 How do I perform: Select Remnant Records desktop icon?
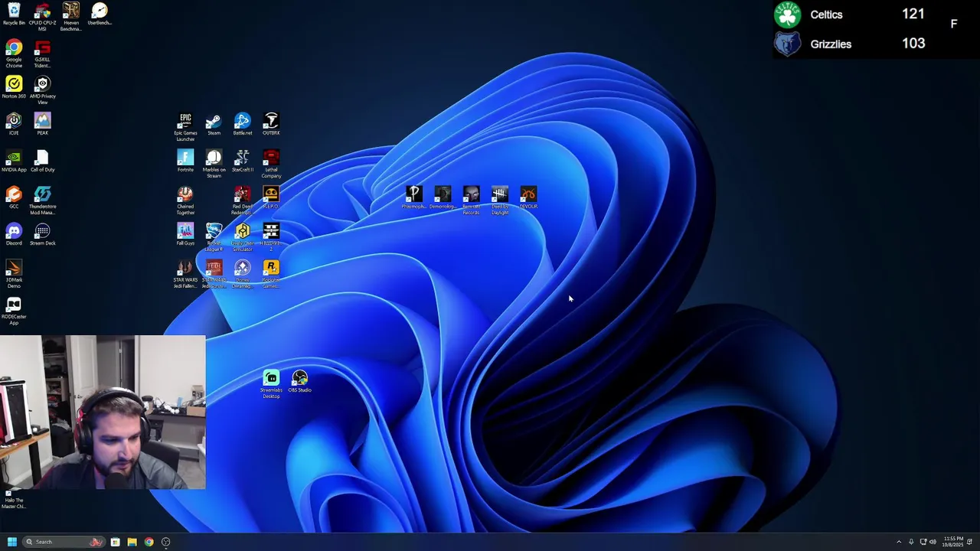[x=472, y=201]
